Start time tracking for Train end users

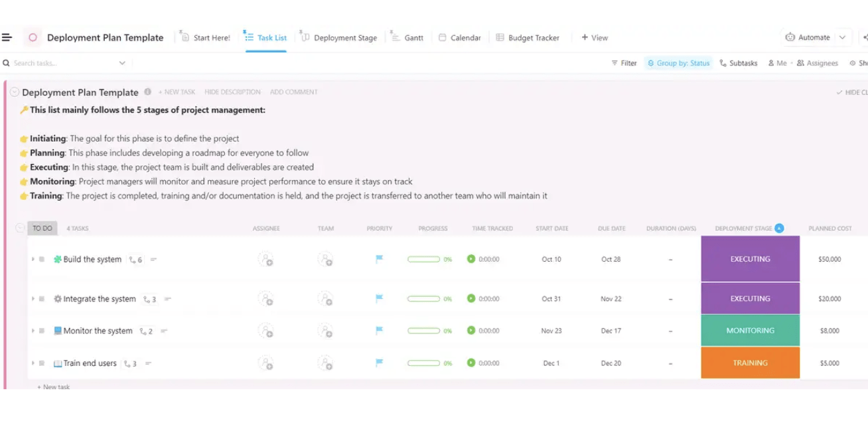coord(471,363)
